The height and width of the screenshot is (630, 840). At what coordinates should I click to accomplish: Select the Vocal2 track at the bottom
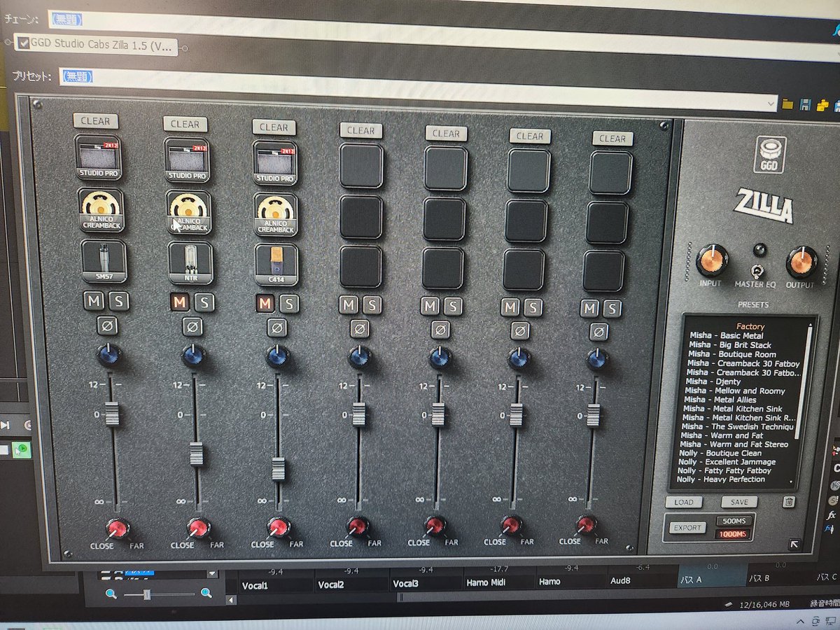[330, 582]
